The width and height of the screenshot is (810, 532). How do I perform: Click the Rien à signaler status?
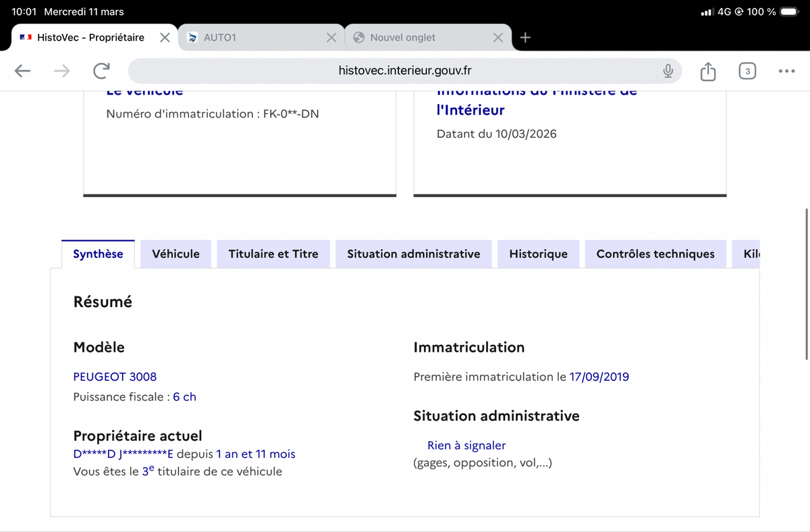pos(466,446)
